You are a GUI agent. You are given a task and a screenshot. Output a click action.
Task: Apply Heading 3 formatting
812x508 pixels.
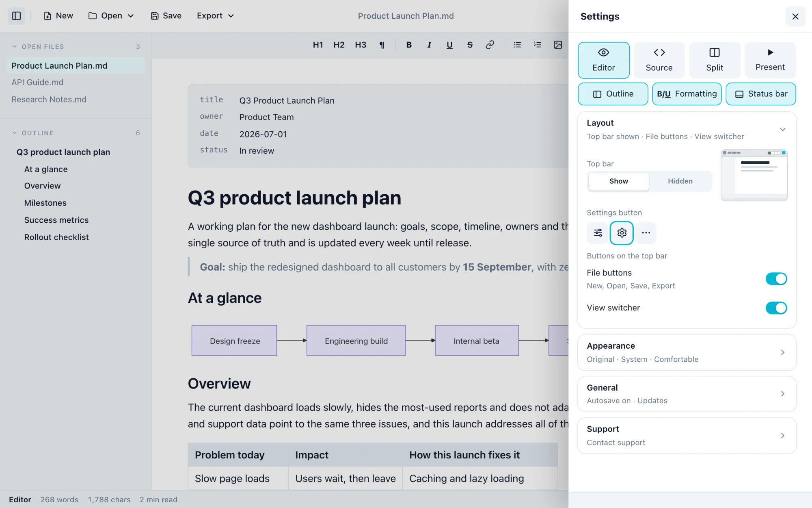(x=361, y=45)
